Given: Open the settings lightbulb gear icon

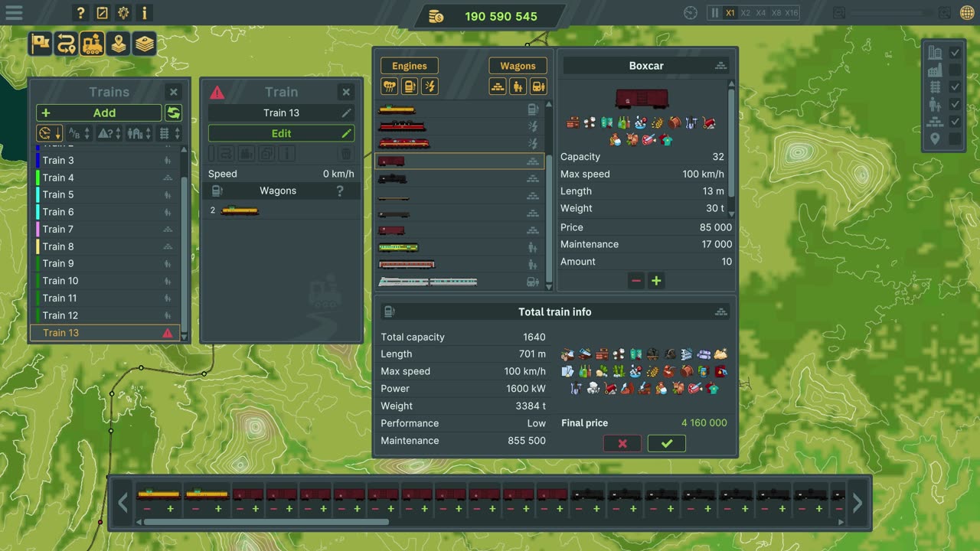Looking at the screenshot, I should click(123, 13).
